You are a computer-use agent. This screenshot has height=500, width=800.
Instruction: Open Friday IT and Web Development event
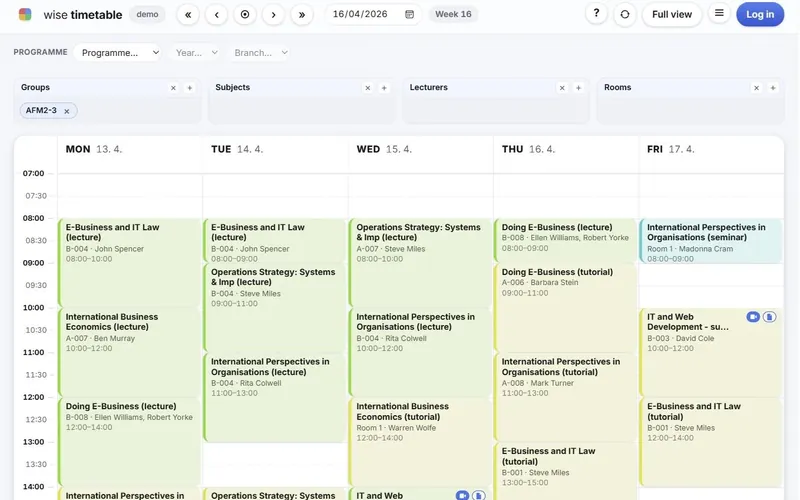click(x=711, y=352)
